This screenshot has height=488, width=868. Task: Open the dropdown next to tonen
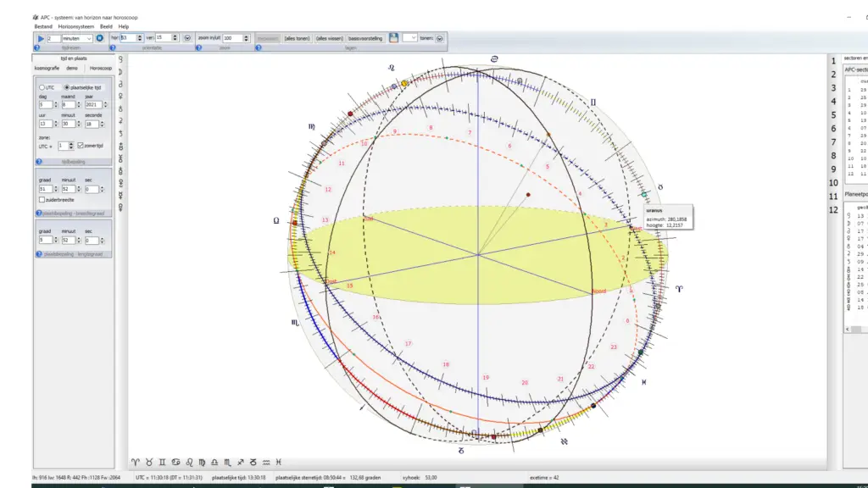[409, 38]
